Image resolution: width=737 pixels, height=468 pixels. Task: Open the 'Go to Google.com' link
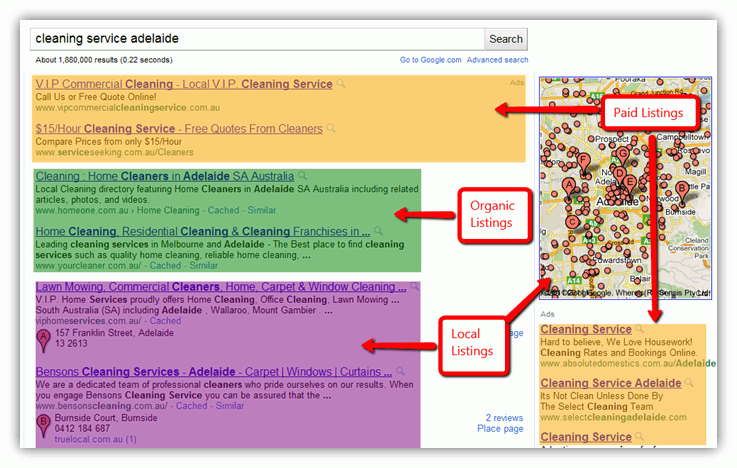430,60
